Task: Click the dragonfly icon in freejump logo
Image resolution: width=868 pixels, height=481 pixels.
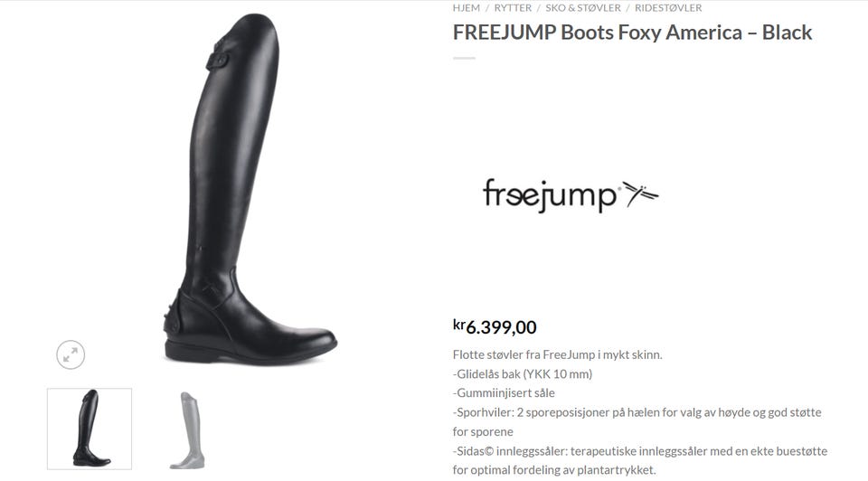Action: [x=641, y=193]
